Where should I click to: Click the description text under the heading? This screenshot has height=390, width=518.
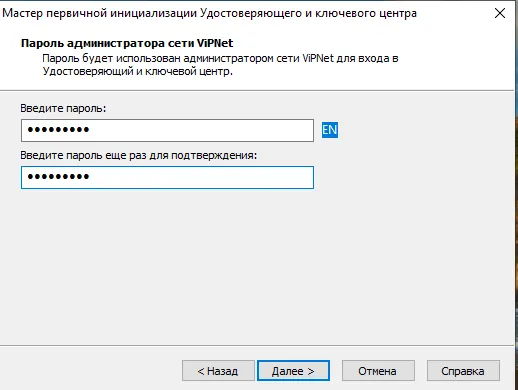(220, 65)
